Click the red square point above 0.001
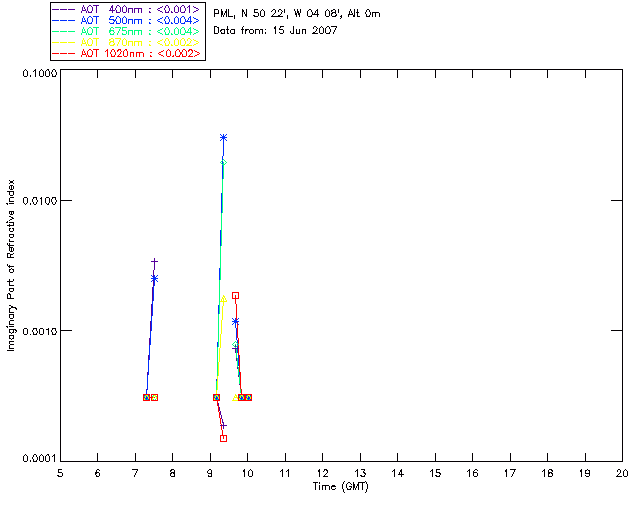640x512 pixels. pyautogui.click(x=236, y=296)
